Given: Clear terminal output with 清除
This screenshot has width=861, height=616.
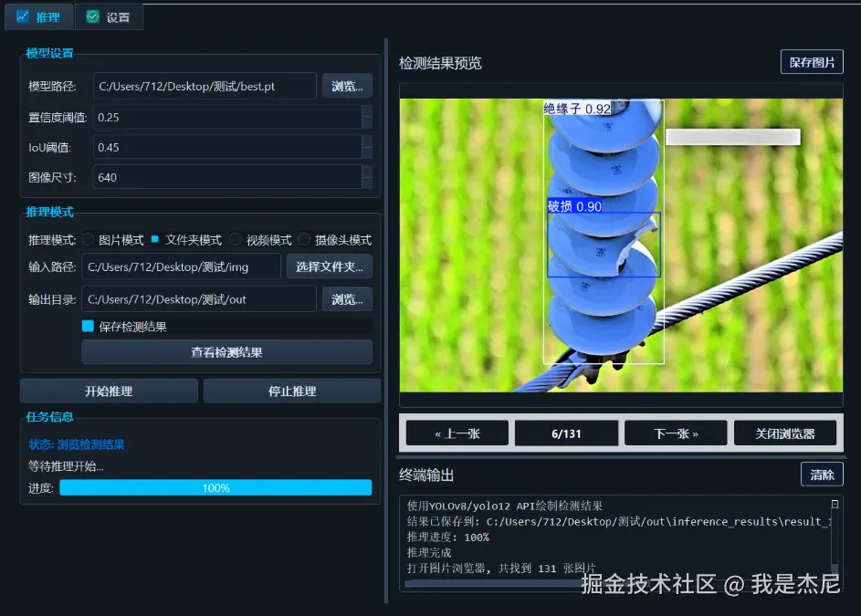Looking at the screenshot, I should click(821, 474).
